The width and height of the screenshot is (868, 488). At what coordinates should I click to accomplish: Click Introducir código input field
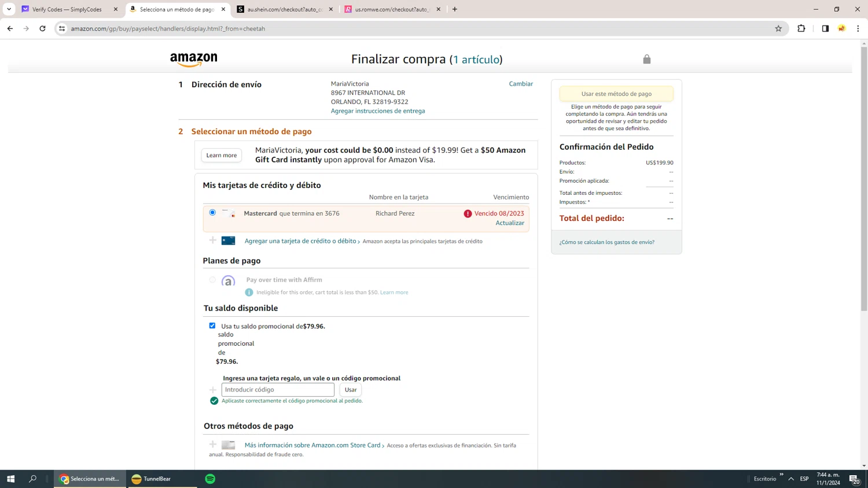(x=278, y=390)
